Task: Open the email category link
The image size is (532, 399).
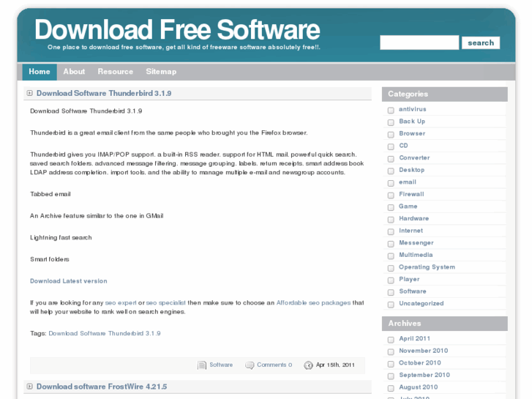Action: coord(408,182)
